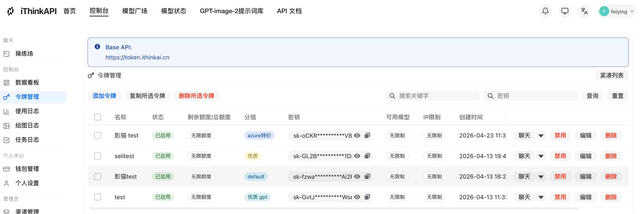Check the test row checkbox
This screenshot has height=214, width=644.
[97, 197]
